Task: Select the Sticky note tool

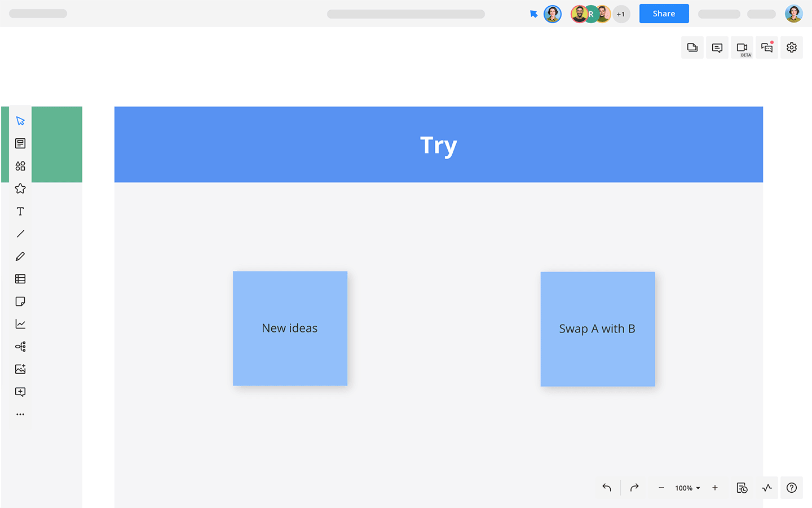Action: click(20, 301)
